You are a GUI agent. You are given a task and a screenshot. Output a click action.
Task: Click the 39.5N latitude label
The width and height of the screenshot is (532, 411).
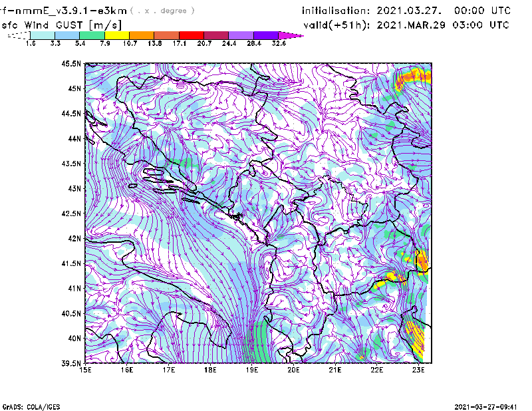pyautogui.click(x=71, y=363)
